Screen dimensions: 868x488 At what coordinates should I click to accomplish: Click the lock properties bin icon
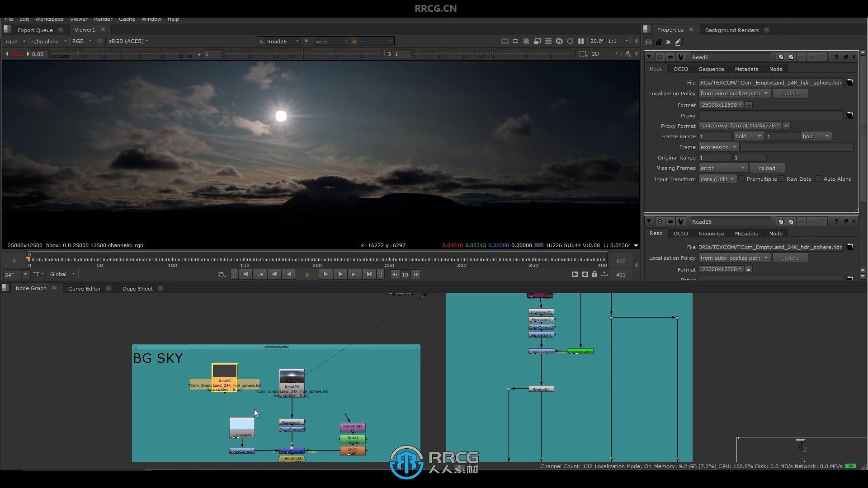click(659, 42)
